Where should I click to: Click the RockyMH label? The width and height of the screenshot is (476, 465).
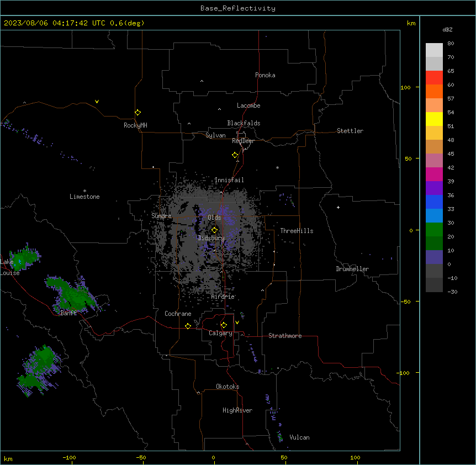(135, 125)
